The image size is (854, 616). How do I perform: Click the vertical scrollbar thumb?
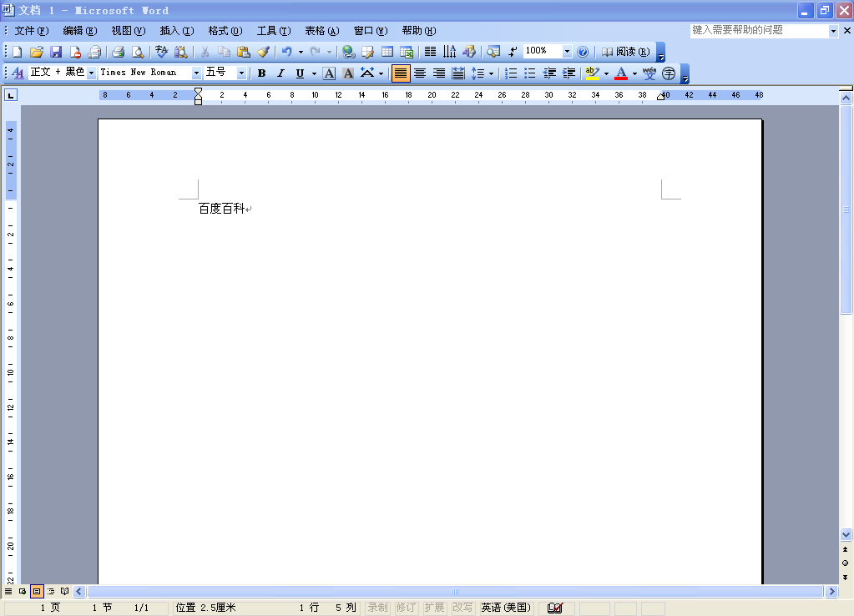pyautogui.click(x=846, y=210)
